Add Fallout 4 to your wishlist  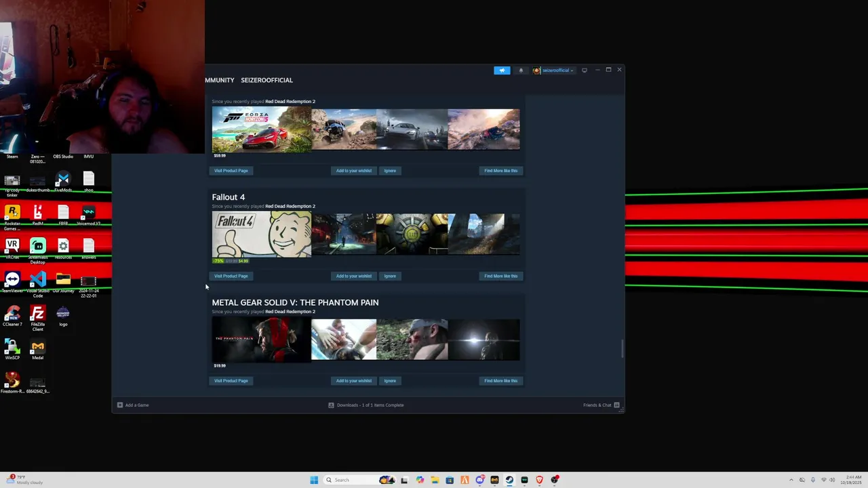click(x=353, y=276)
